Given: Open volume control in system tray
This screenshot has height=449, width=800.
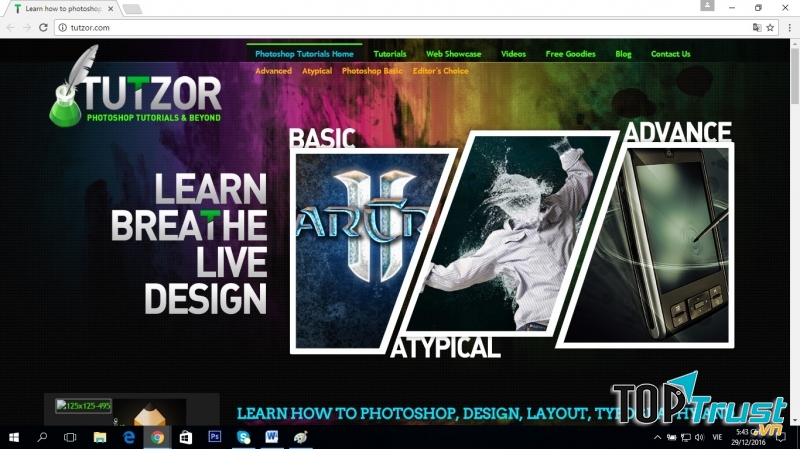Looking at the screenshot, I should (699, 437).
